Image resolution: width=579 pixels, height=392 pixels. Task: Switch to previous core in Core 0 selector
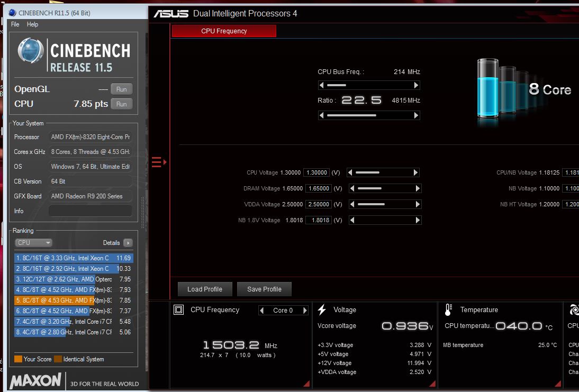pos(262,311)
